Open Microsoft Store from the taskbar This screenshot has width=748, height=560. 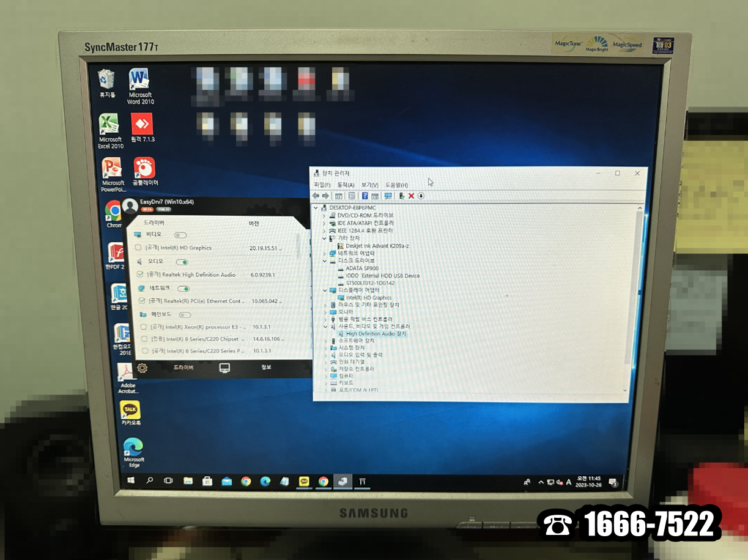pyautogui.click(x=207, y=481)
